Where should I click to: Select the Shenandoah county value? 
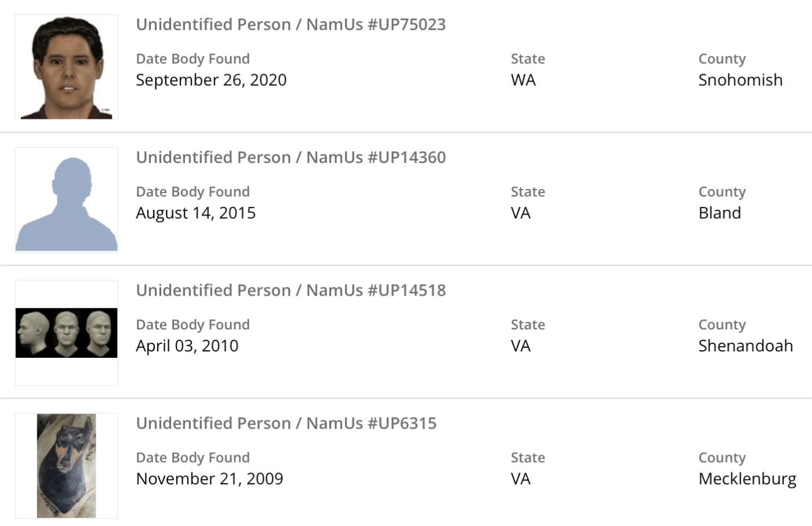745,346
